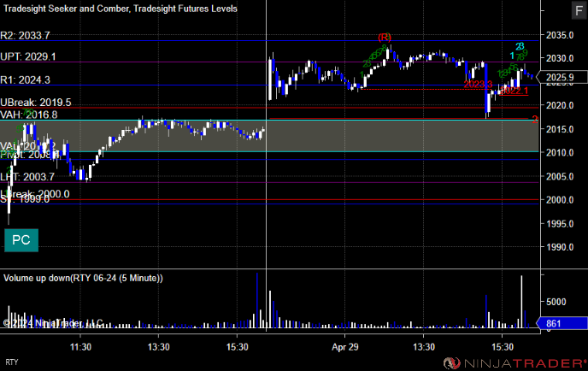Click the 2035.0 price axis label
This screenshot has width=588, height=371.
click(x=560, y=35)
